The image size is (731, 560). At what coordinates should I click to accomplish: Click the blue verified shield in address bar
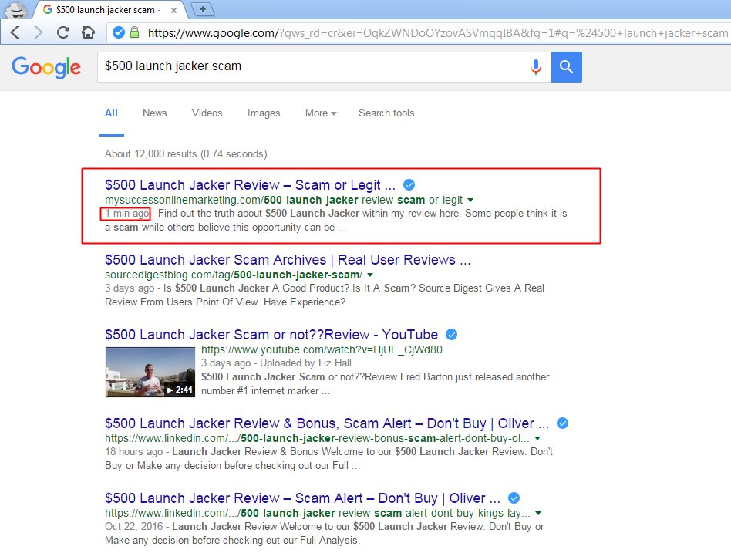pyautogui.click(x=119, y=32)
